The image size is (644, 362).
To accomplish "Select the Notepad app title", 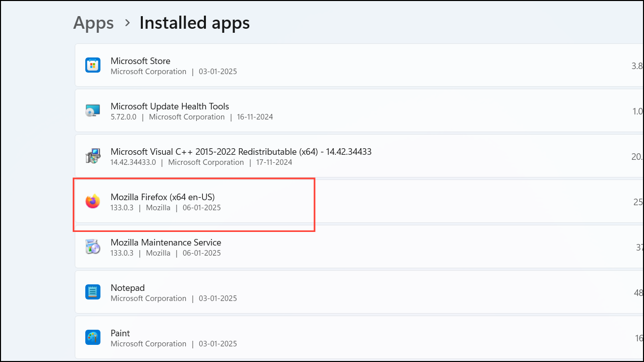I will tap(128, 288).
